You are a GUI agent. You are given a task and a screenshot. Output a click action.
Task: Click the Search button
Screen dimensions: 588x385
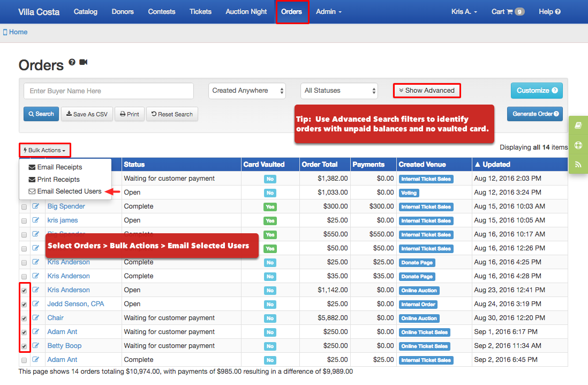pos(41,114)
